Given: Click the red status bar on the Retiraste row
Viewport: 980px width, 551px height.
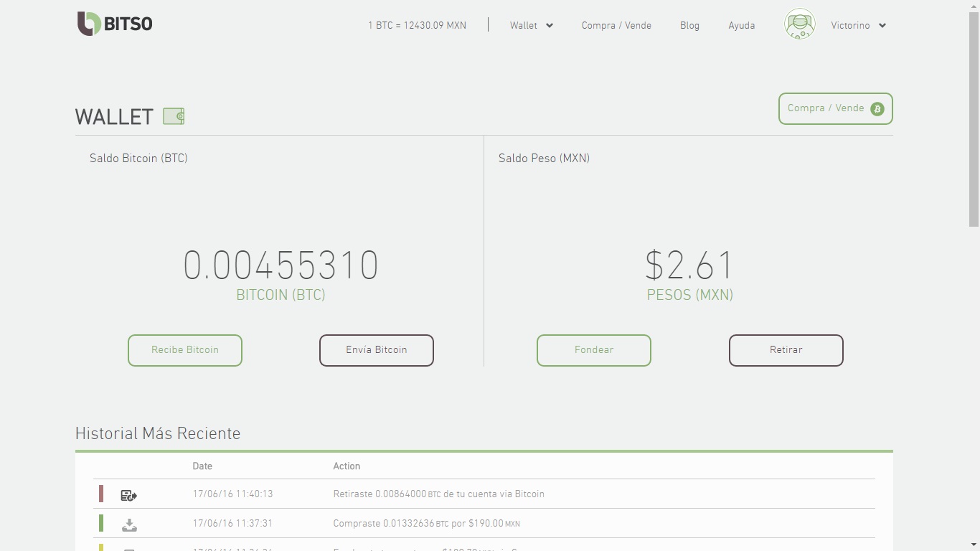Looking at the screenshot, I should pos(101,494).
